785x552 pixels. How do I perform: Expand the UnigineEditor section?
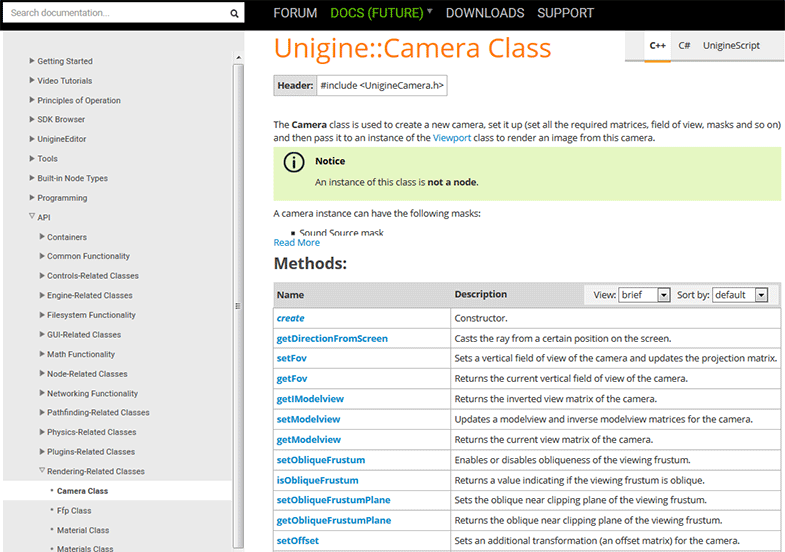(32, 139)
